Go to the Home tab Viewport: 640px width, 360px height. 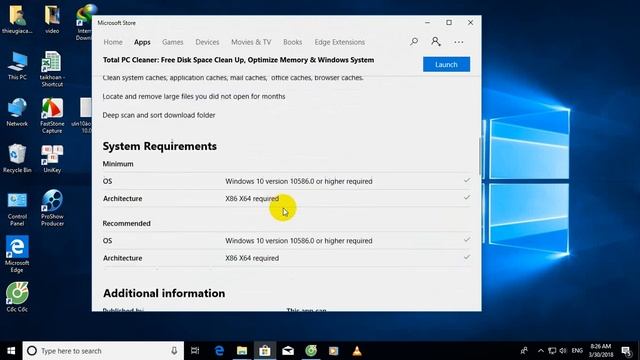[113, 42]
